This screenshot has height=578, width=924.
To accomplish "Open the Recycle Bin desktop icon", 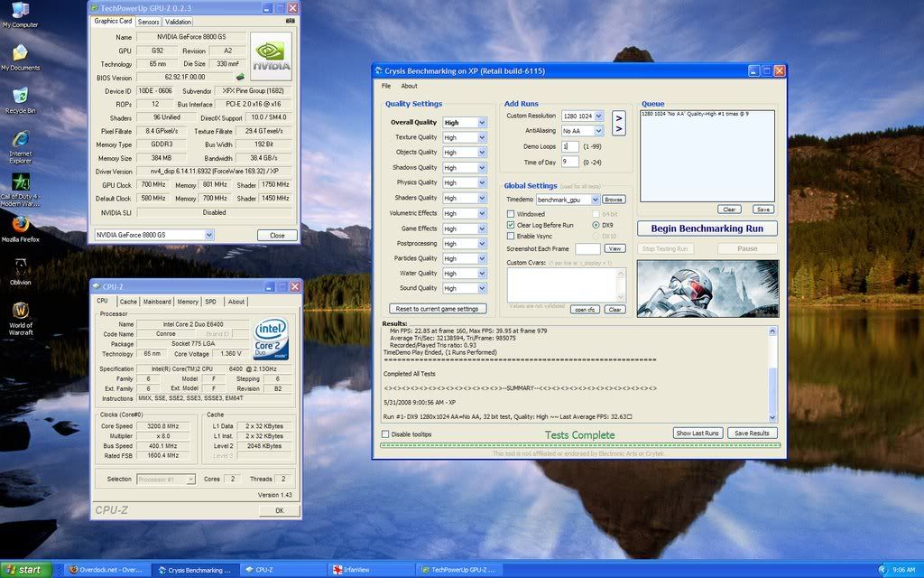I will click(x=20, y=100).
